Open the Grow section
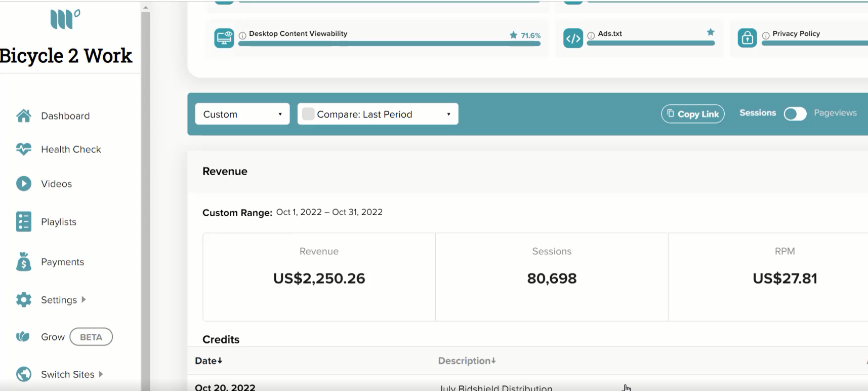The height and width of the screenshot is (391, 868). pyautogui.click(x=53, y=337)
